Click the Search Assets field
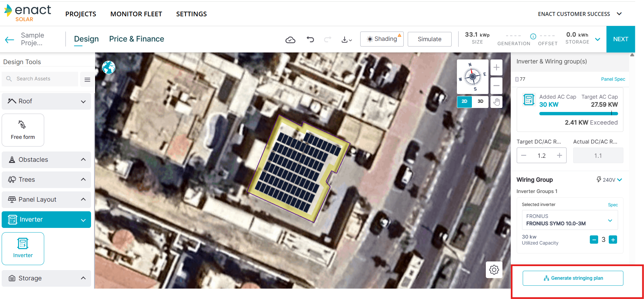The image size is (644, 299). [40, 79]
